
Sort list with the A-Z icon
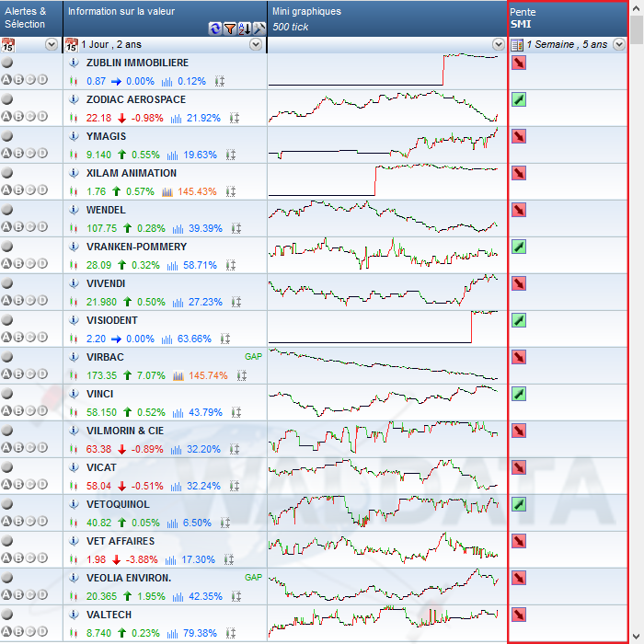point(245,29)
